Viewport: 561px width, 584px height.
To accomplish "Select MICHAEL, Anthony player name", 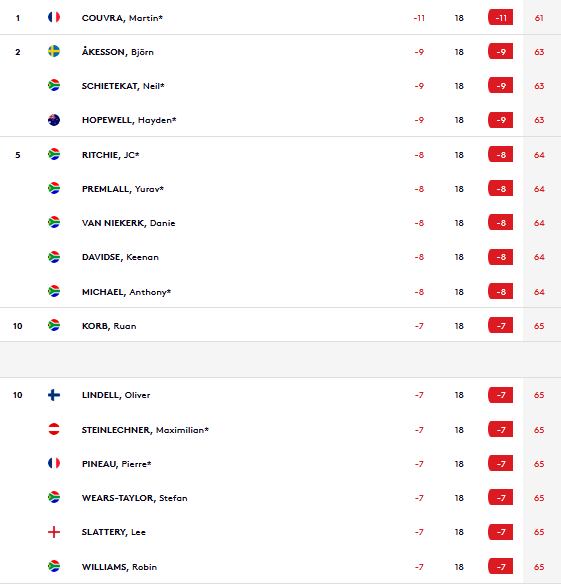I will click(x=126, y=292).
